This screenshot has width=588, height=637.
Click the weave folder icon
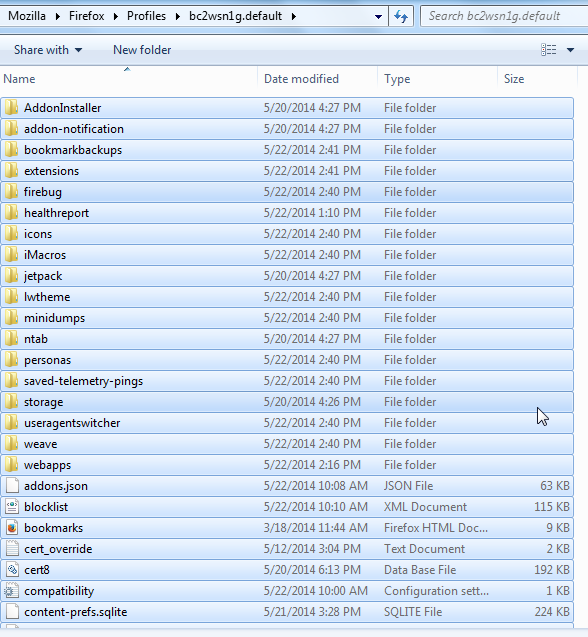(12, 444)
